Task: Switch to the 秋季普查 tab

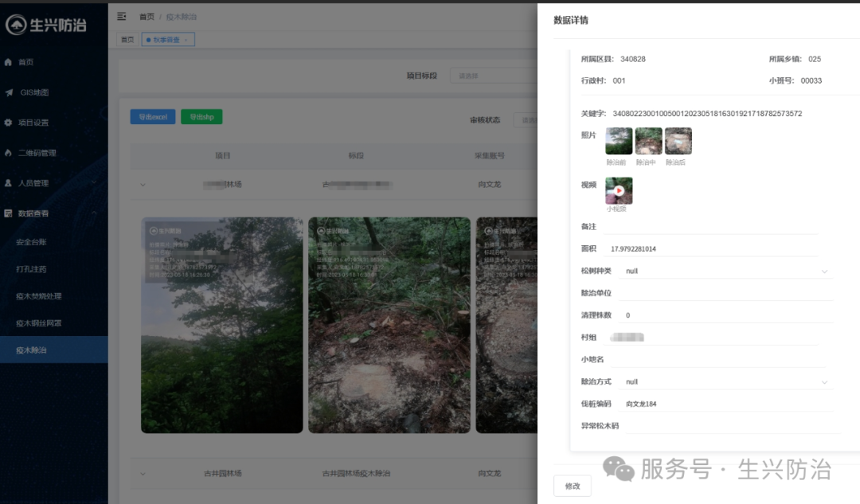Action: click(x=167, y=38)
